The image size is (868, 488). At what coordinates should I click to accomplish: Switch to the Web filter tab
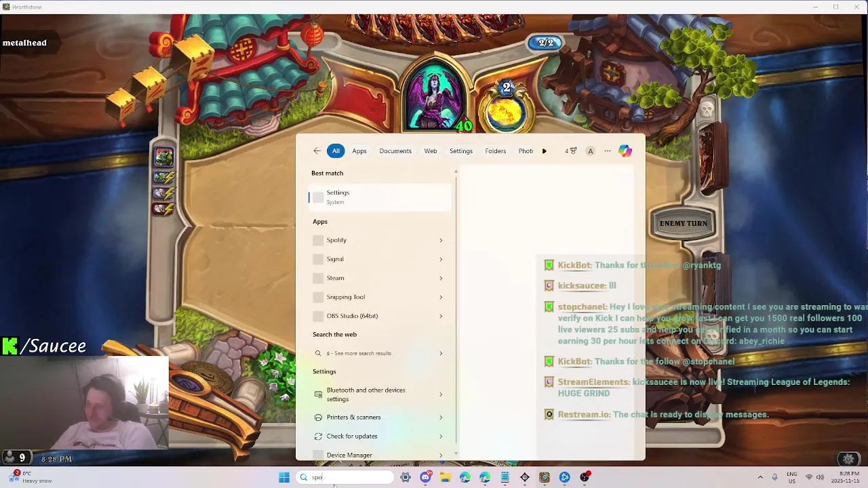click(431, 151)
